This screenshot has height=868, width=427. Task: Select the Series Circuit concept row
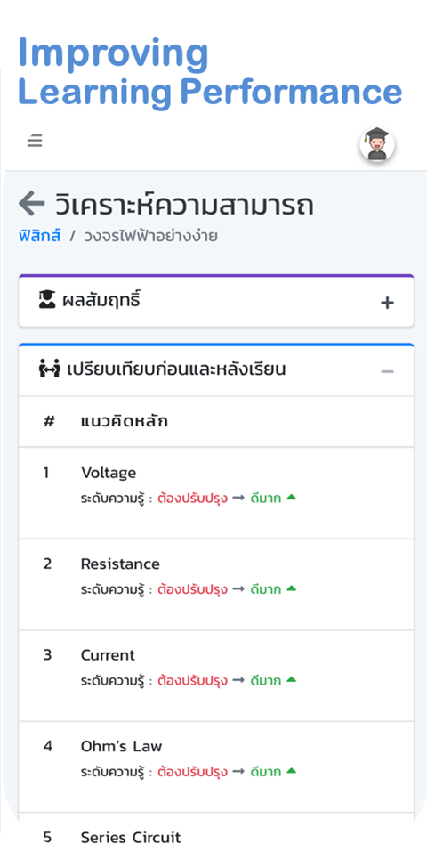click(216, 839)
